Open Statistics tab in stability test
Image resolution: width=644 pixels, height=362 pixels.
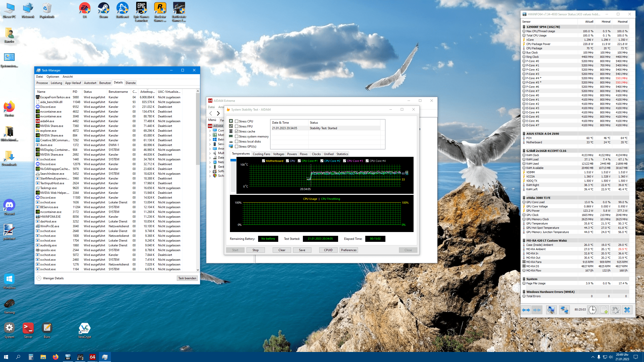[x=342, y=154]
